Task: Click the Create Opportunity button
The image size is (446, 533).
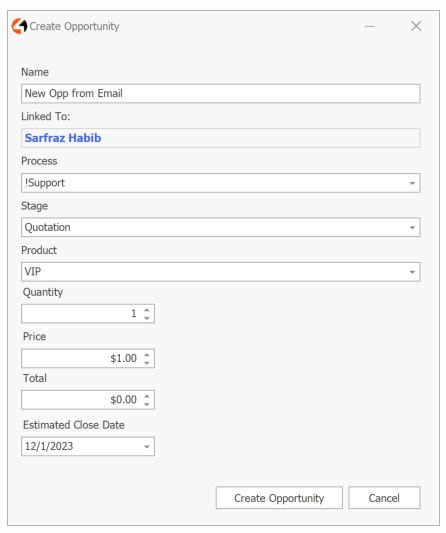Action: (279, 498)
